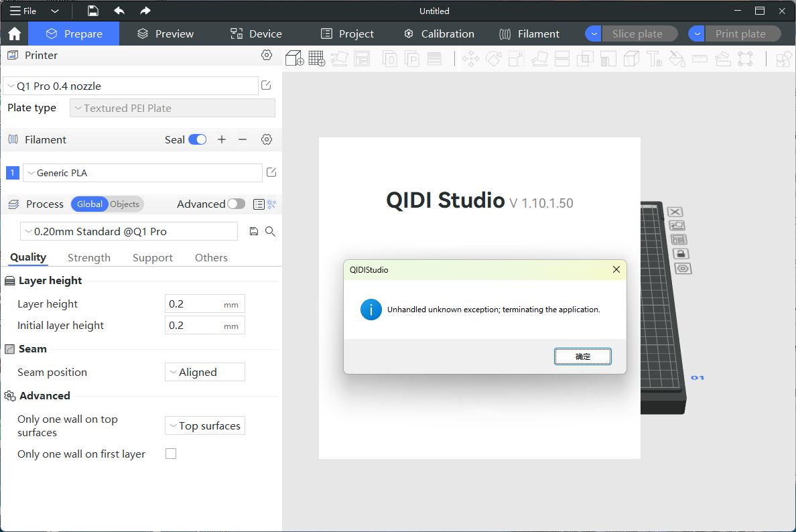This screenshot has height=532, width=796.
Task: Click the 确定 button in dialog
Action: (x=582, y=356)
